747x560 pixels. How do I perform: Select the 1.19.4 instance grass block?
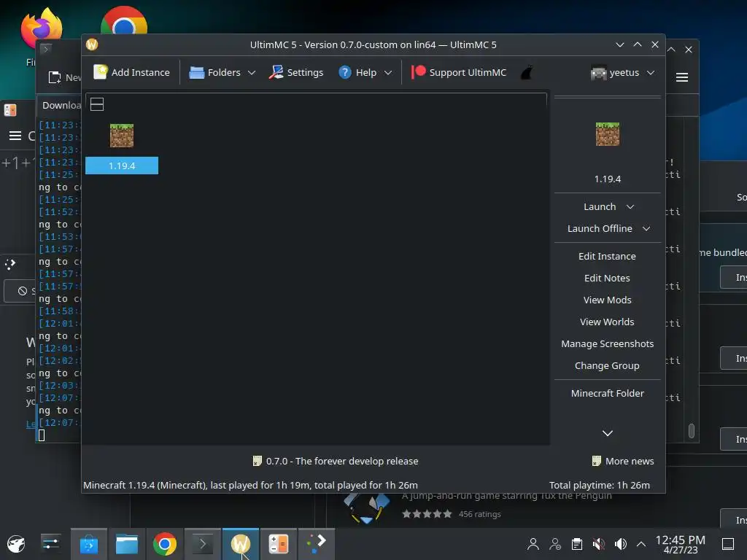[x=122, y=136]
